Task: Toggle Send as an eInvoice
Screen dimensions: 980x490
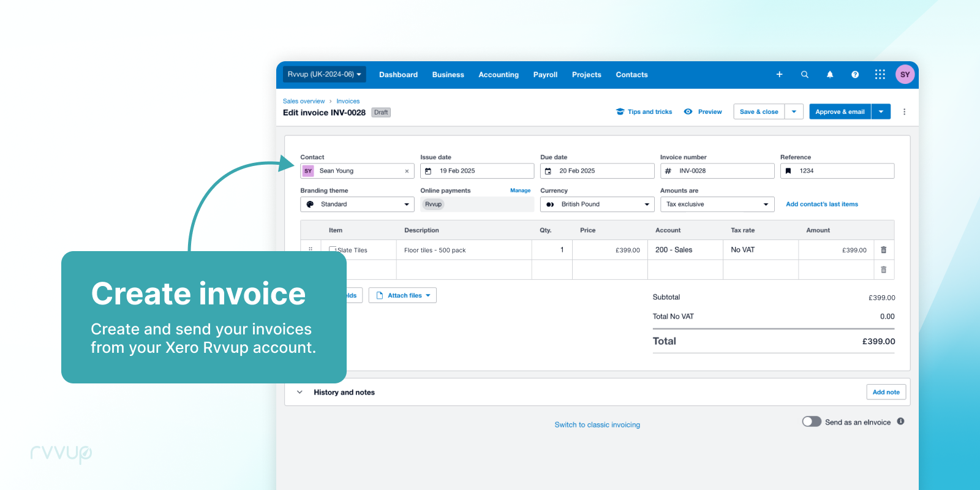Action: pyautogui.click(x=812, y=421)
